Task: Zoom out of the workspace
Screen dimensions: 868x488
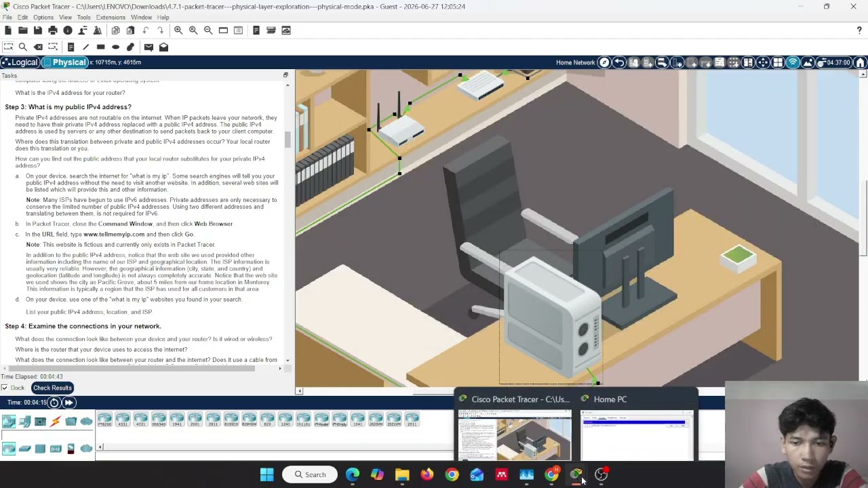Action: pyautogui.click(x=208, y=30)
